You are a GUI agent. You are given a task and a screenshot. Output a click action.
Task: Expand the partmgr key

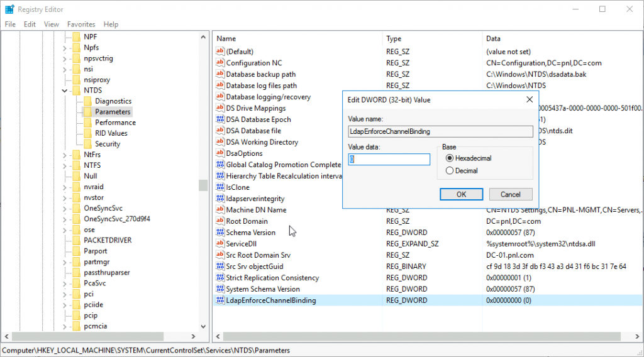click(x=65, y=262)
